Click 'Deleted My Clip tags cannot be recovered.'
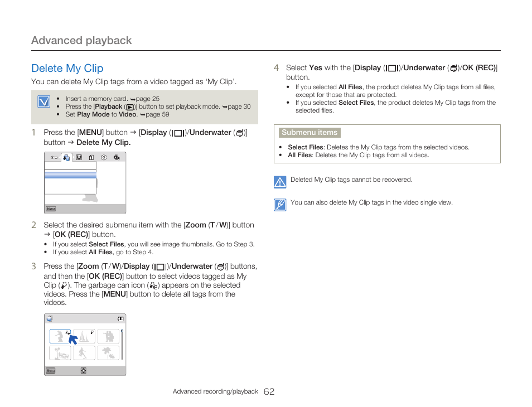 (351, 180)
